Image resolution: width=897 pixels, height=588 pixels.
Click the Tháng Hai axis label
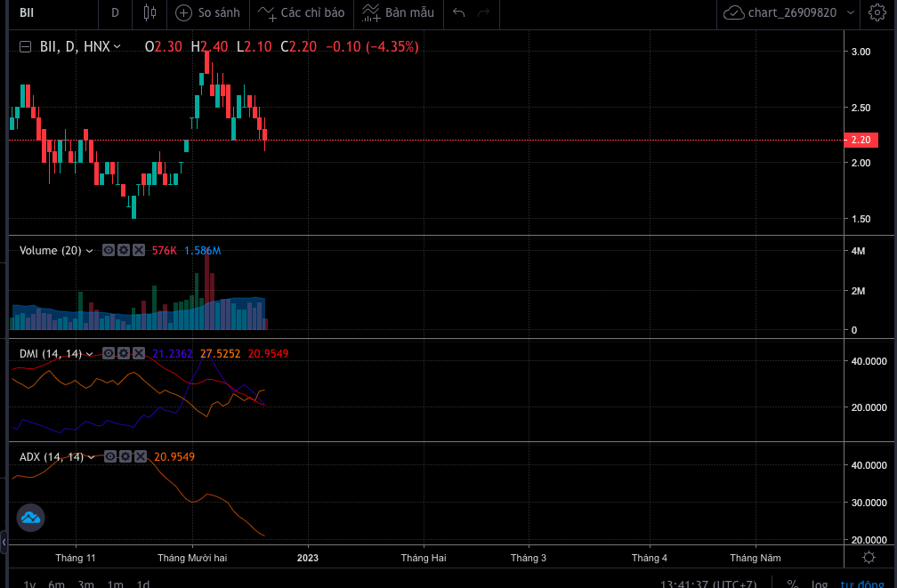pyautogui.click(x=424, y=558)
